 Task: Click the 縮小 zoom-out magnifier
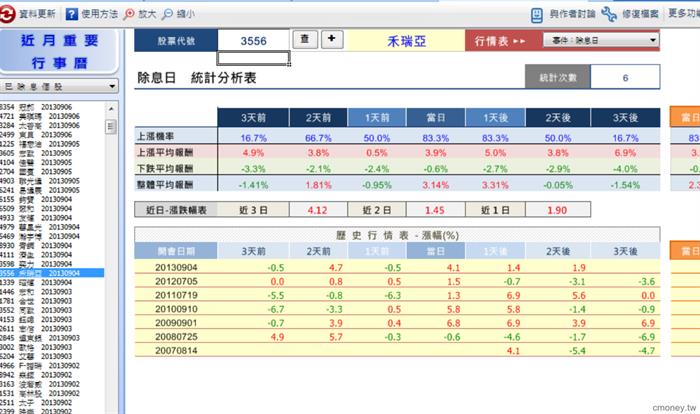pyautogui.click(x=167, y=14)
